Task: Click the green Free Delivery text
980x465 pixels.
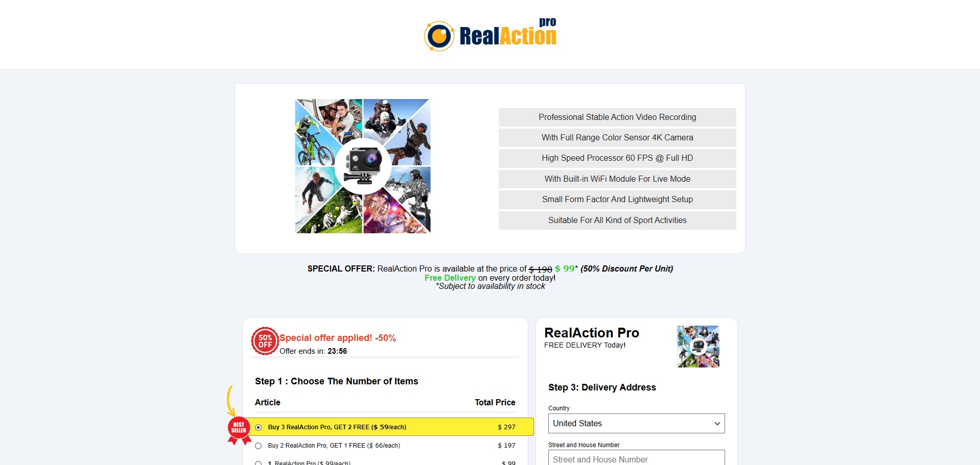Action: 450,278
